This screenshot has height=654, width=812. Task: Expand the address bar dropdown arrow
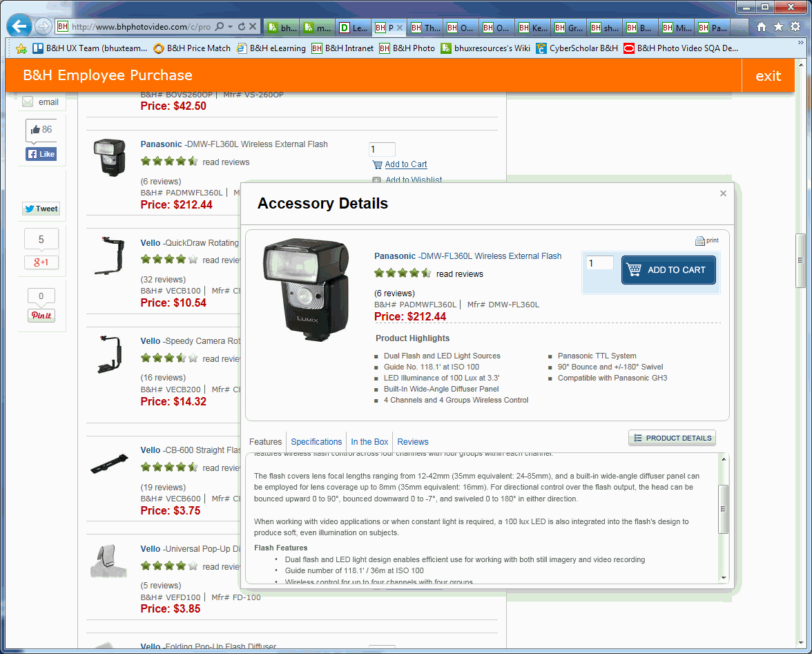231,26
